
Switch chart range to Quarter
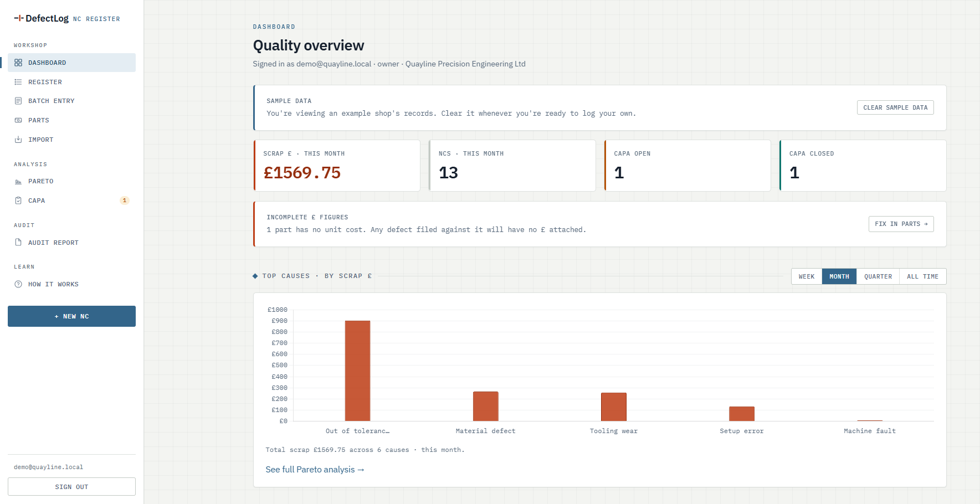(x=878, y=276)
